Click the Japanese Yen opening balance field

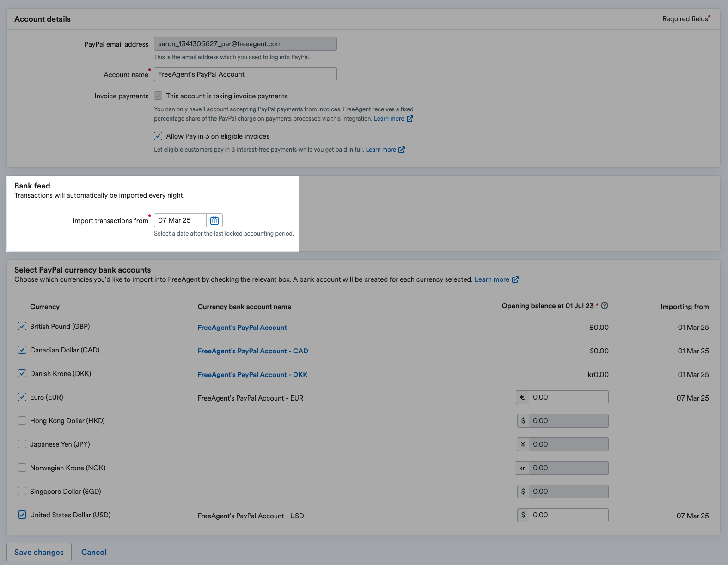[569, 444]
